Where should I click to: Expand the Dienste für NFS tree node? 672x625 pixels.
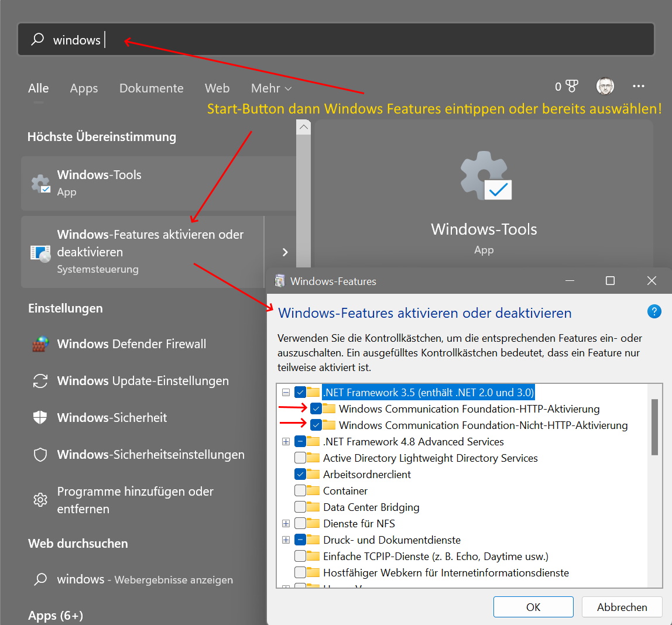click(x=286, y=523)
